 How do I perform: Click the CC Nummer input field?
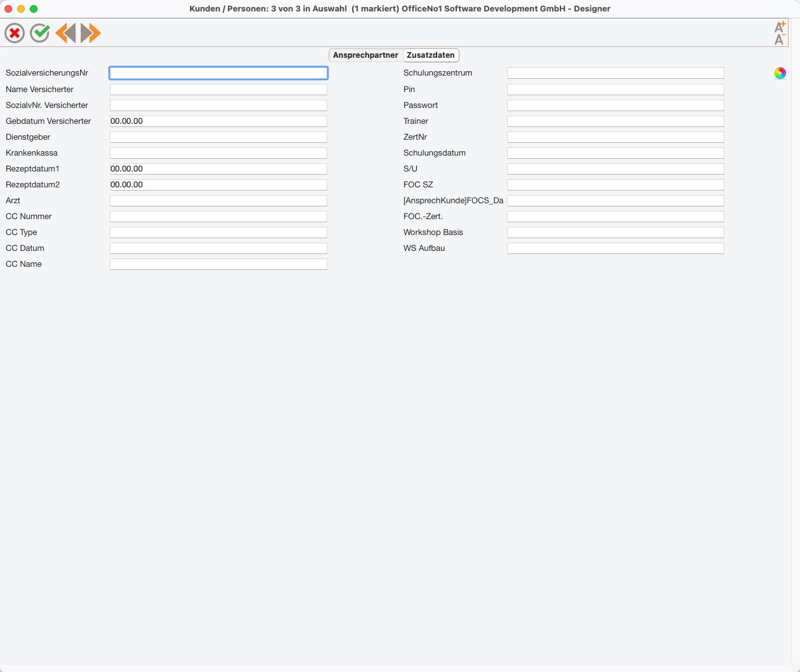(x=219, y=217)
